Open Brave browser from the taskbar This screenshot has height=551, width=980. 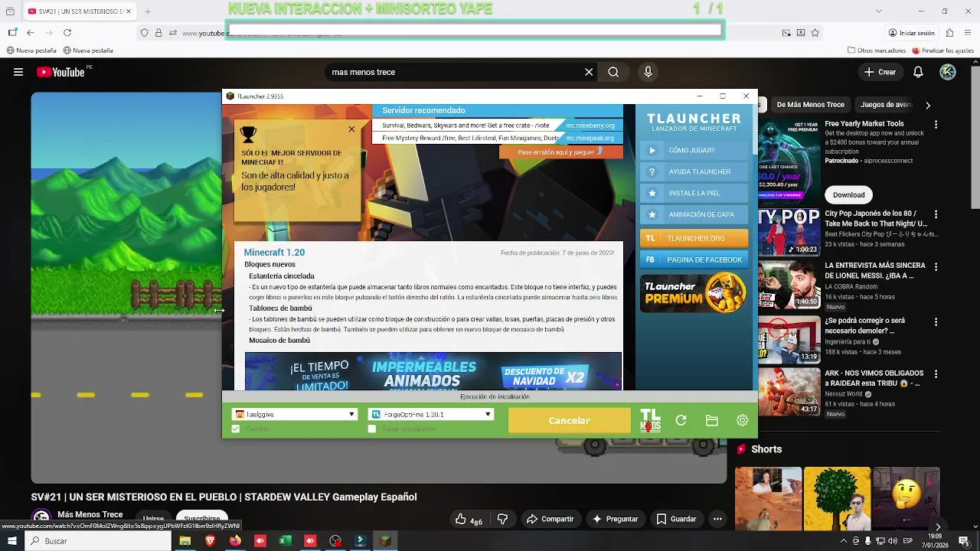pos(210,541)
